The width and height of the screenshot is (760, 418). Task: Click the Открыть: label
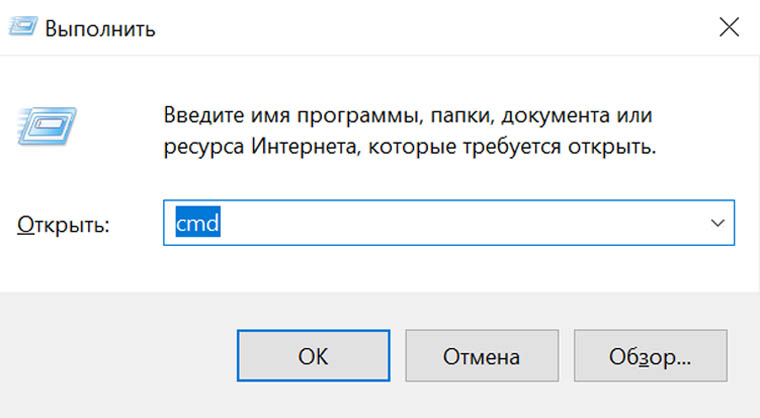coord(63,225)
